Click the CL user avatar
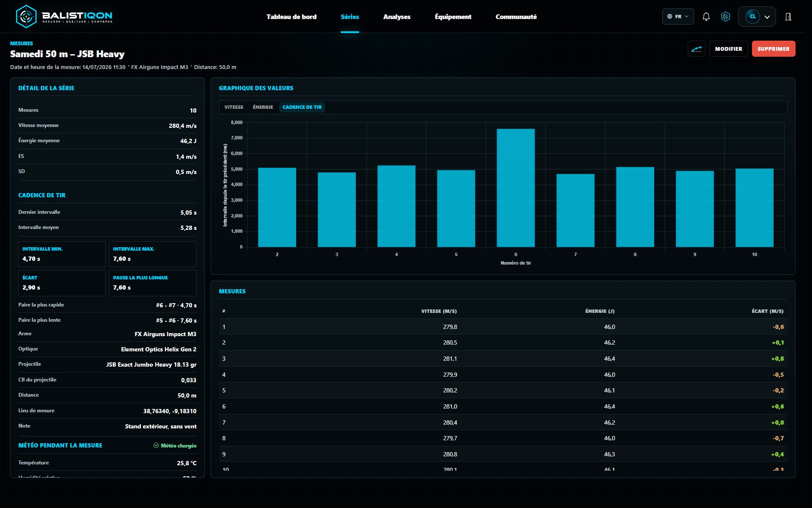 tap(752, 17)
